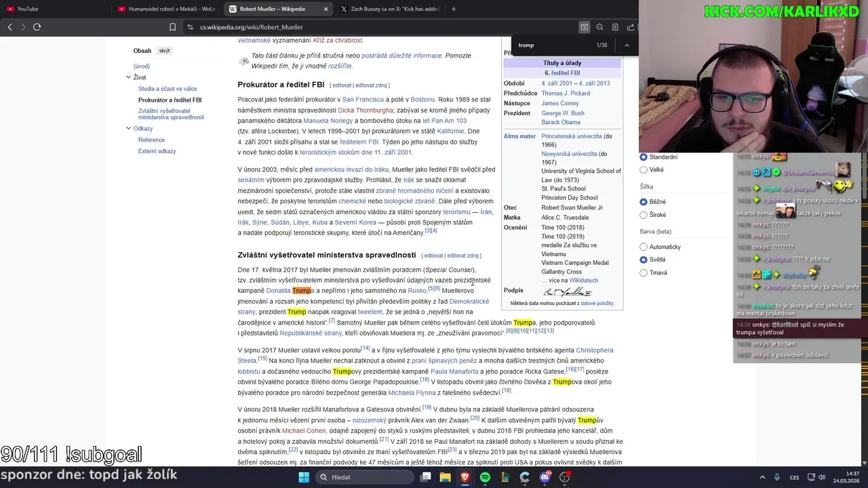Click the microphone tray icon
Image resolution: width=868 pixels, height=488 pixels.
click(777, 477)
